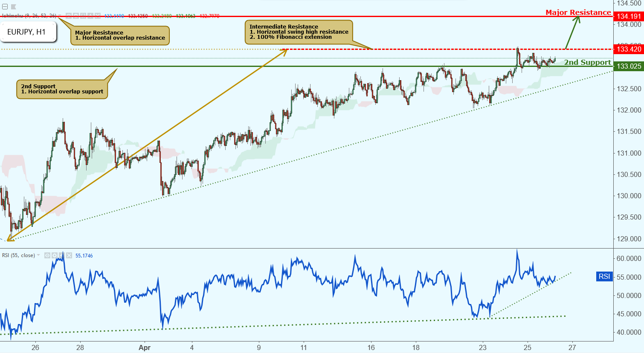Click the RSI (55, close) legend title

tap(18, 255)
